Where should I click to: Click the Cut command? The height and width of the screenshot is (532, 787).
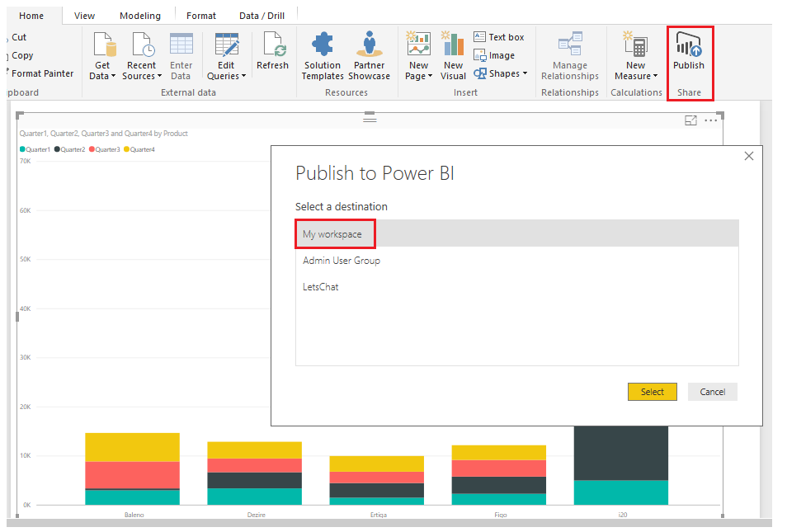(19, 37)
